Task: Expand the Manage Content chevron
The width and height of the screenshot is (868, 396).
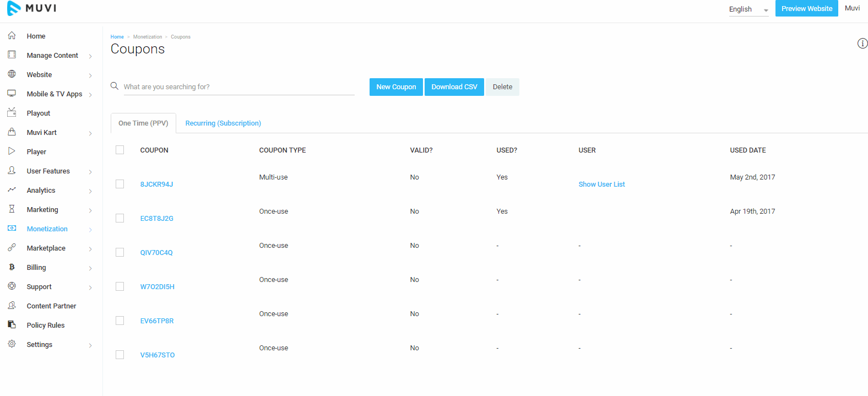Action: [90, 56]
